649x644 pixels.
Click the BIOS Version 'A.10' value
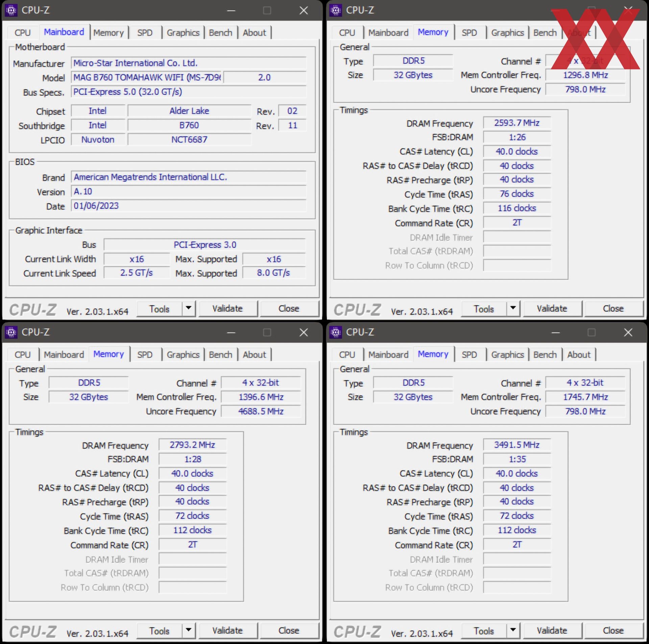coord(189,192)
